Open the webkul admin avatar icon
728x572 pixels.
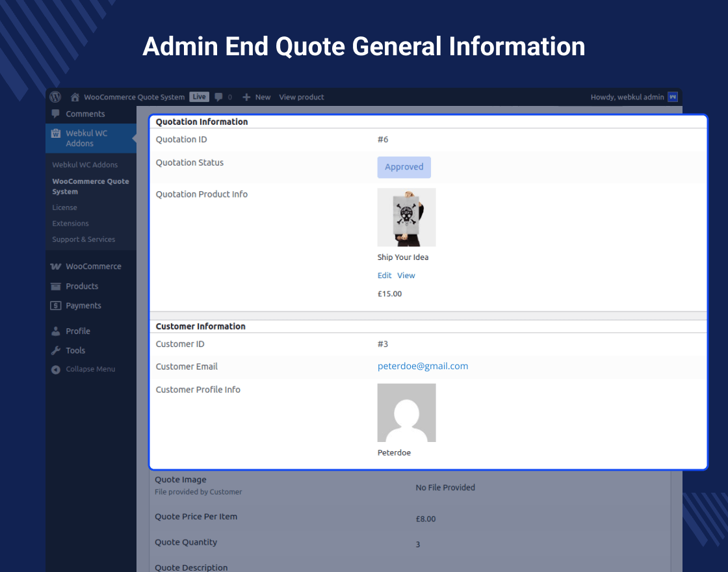673,97
